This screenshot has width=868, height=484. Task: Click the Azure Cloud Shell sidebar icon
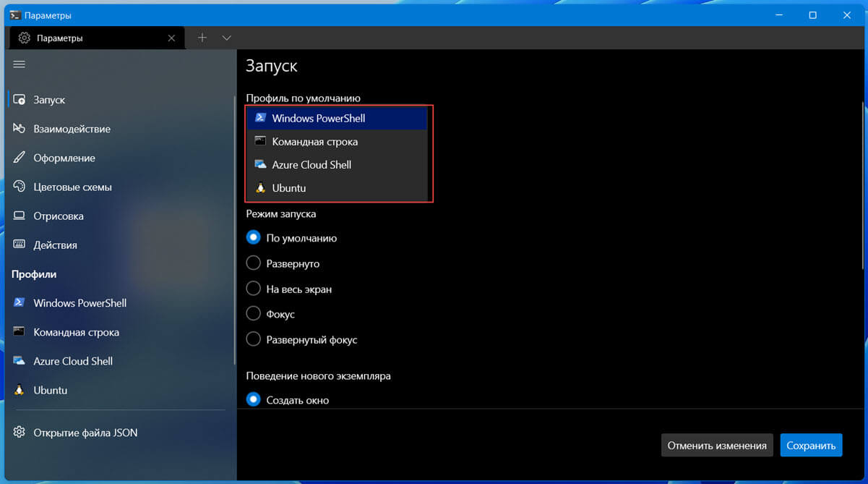point(20,360)
